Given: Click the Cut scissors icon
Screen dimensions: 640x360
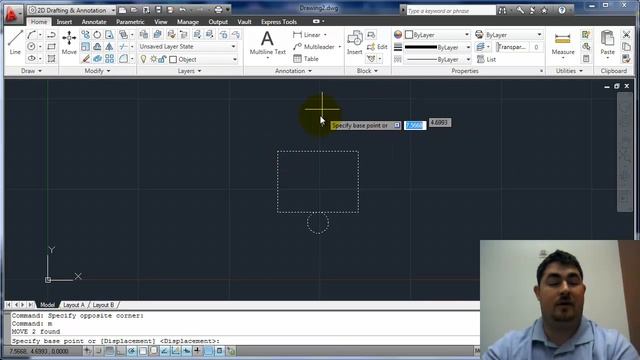Looking at the screenshot, I should [627, 35].
